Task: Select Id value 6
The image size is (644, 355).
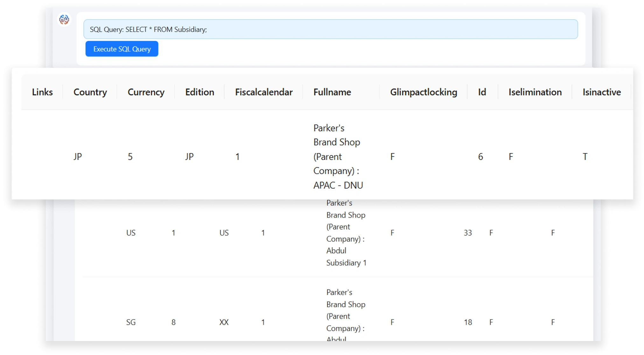Action: (x=481, y=157)
